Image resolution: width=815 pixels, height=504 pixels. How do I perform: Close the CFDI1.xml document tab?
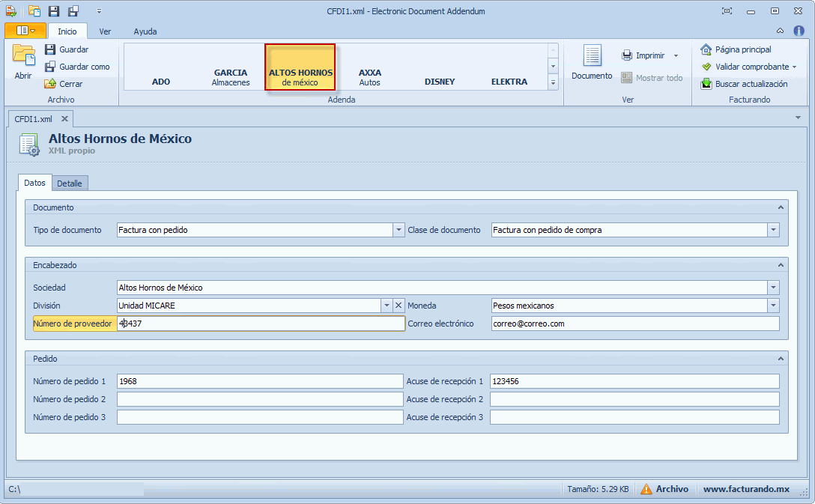64,118
